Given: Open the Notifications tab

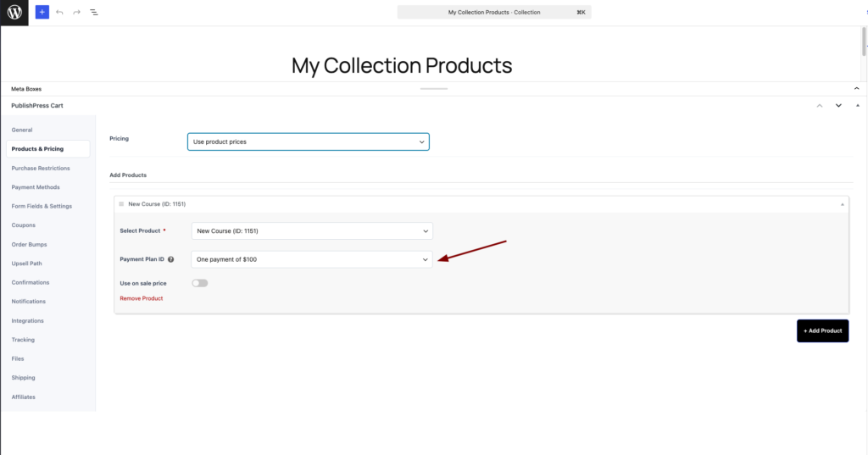Looking at the screenshot, I should point(29,302).
